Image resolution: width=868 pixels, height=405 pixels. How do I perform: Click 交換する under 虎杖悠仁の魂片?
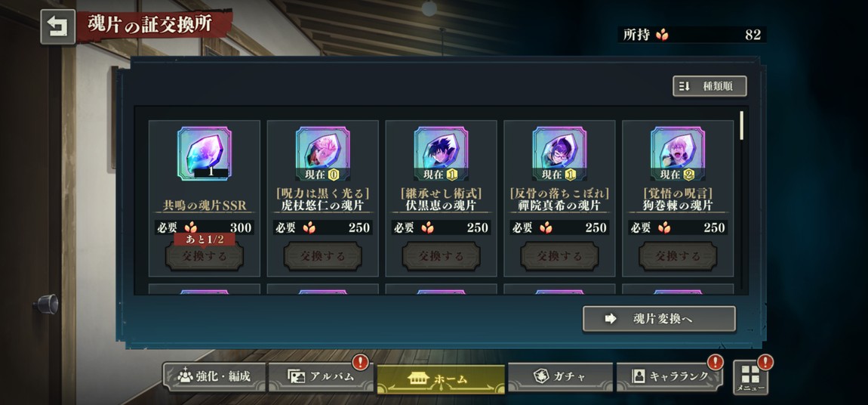[323, 256]
